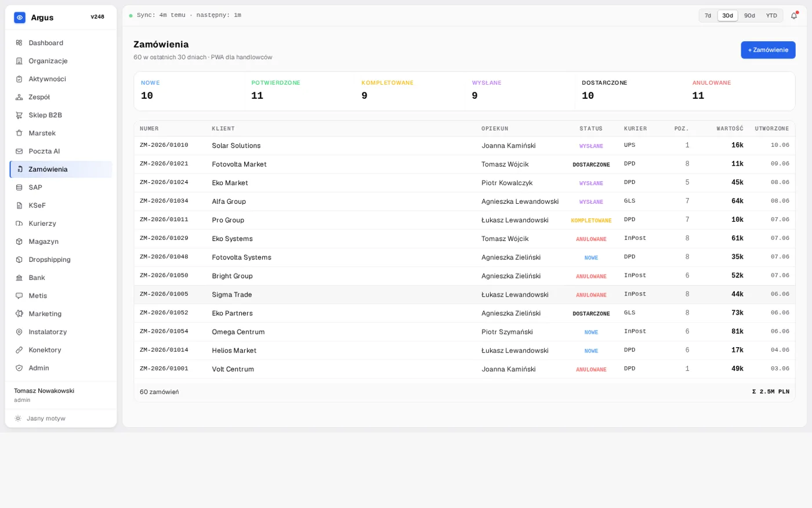Open order ZM-2026/01010

coord(164,145)
